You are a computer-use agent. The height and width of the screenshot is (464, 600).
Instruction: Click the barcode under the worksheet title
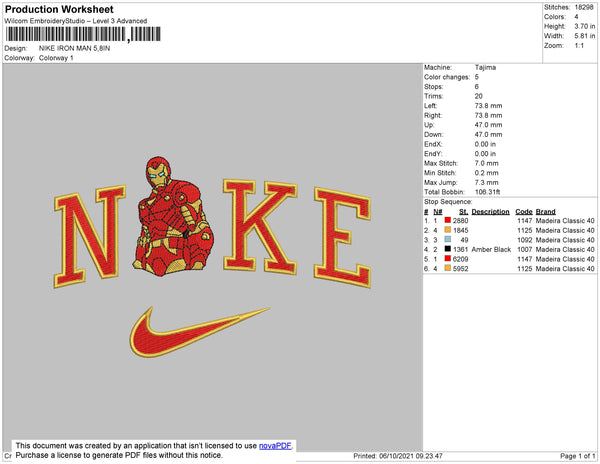point(83,34)
